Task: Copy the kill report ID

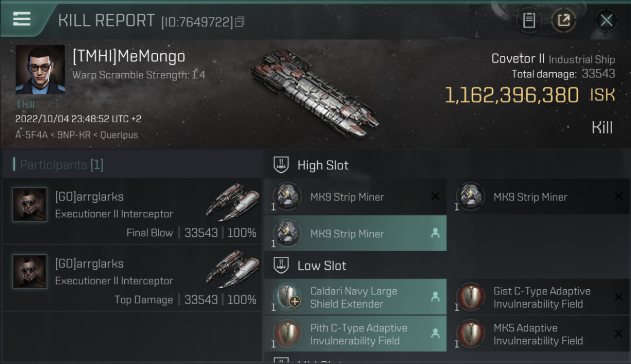Action: (x=240, y=22)
